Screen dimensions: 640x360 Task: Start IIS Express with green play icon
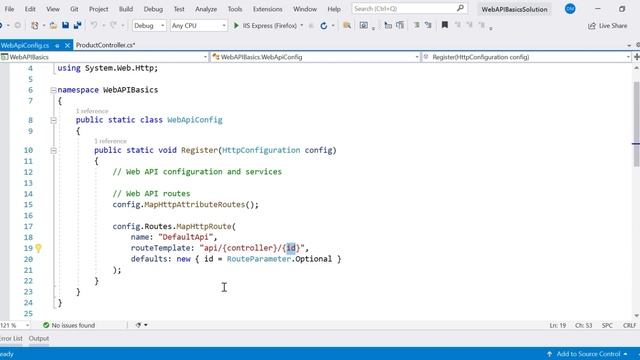pos(236,25)
